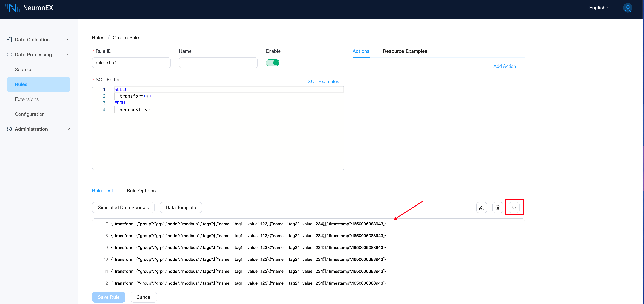Viewport: 644px width, 304px height.
Task: Click the Add Action link
Action: (x=504, y=66)
